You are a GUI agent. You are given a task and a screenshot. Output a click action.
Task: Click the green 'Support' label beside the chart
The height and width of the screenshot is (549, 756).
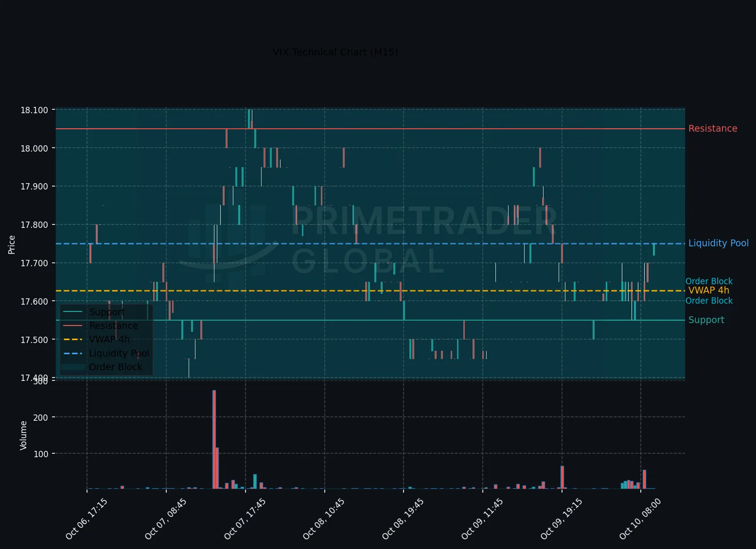706,320
